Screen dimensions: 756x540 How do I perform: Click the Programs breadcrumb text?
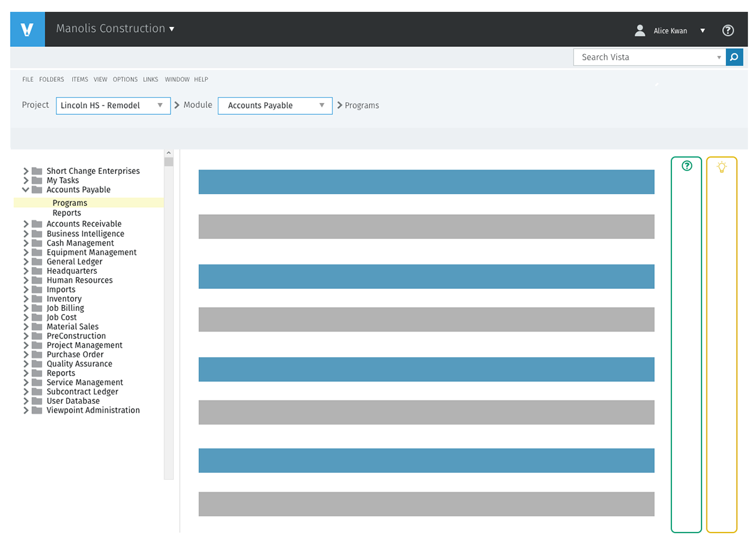click(362, 105)
